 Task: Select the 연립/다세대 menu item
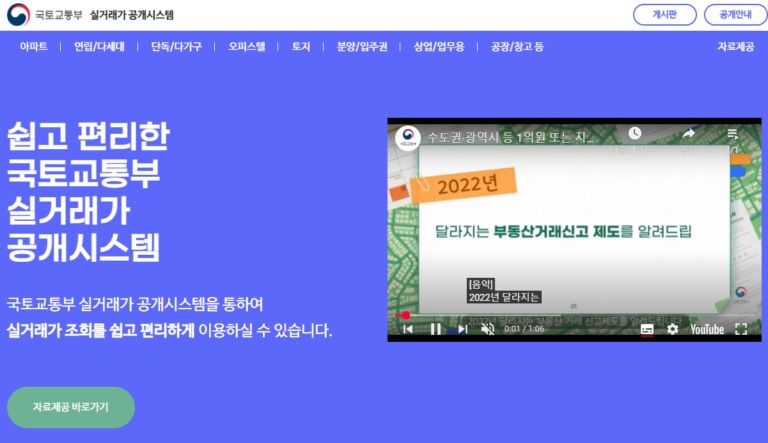[99, 47]
